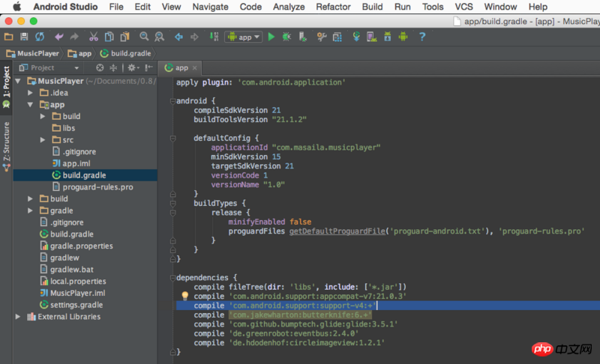600x364 pixels.
Task: Click the Back navigation arrow
Action: tap(178, 37)
